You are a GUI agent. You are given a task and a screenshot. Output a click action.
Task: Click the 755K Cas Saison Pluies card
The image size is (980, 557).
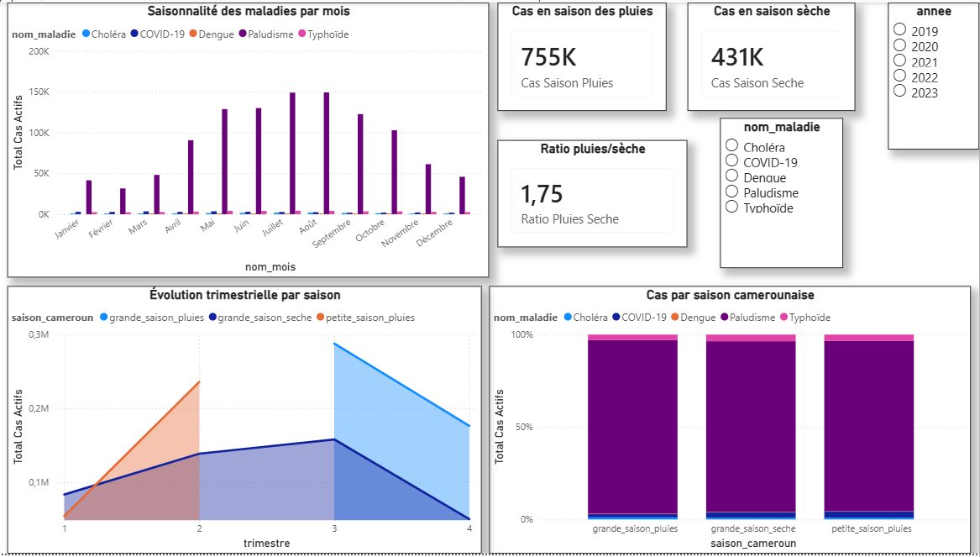click(581, 63)
